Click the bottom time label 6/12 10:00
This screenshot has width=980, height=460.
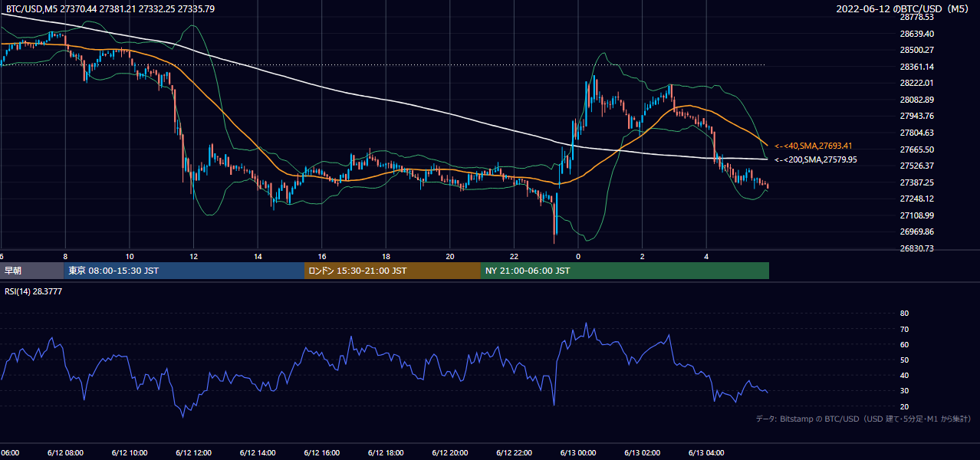click(x=129, y=452)
